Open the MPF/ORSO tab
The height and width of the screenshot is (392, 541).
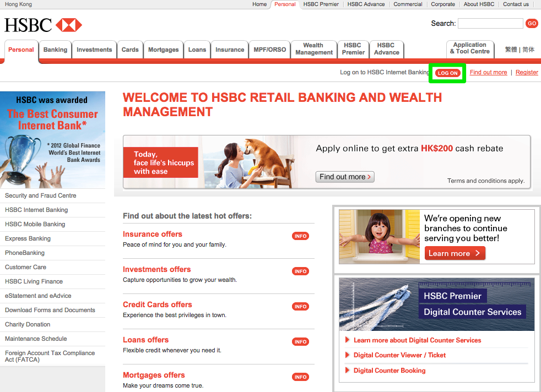(x=269, y=50)
